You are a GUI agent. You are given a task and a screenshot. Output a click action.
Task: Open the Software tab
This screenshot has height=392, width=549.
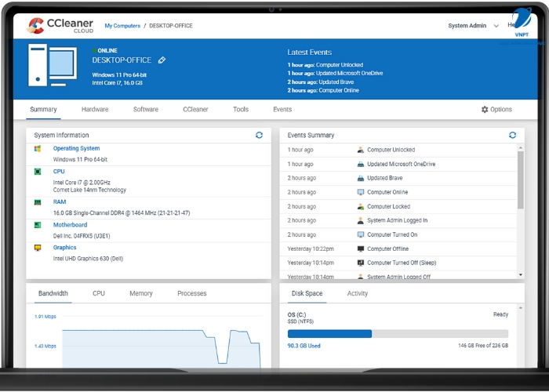(146, 110)
